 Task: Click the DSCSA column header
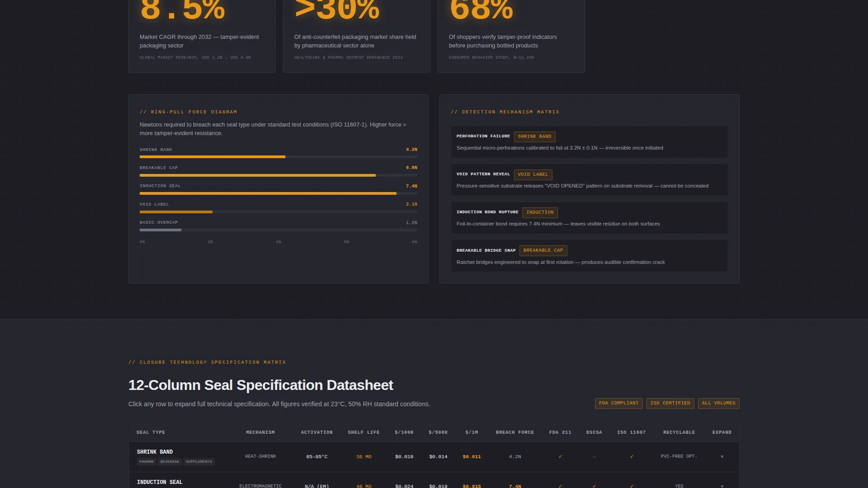pos(594,432)
